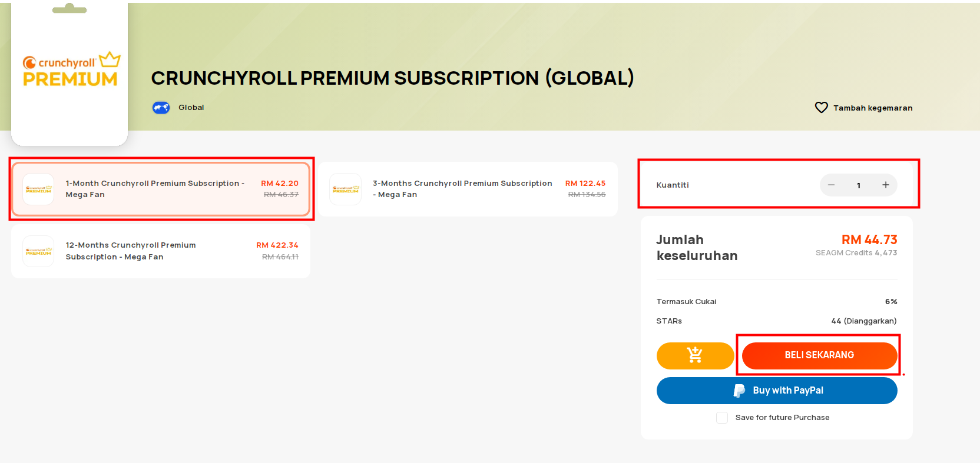Click the Crunchyroll Premium card image
980x463 pixels.
[69, 74]
